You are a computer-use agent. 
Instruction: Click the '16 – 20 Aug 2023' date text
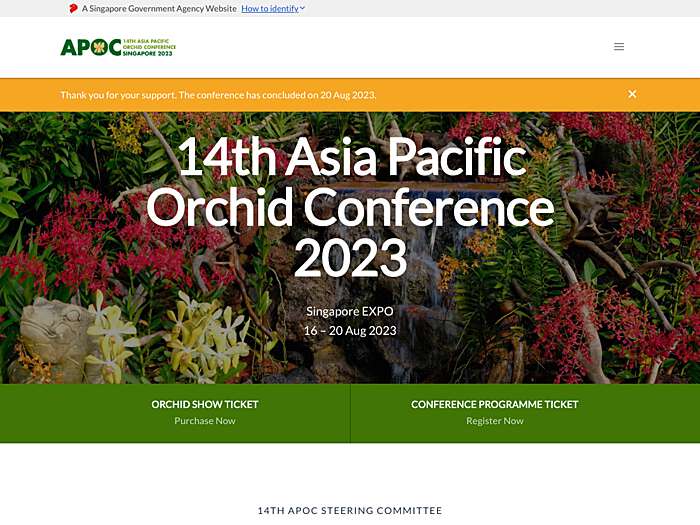point(350,331)
